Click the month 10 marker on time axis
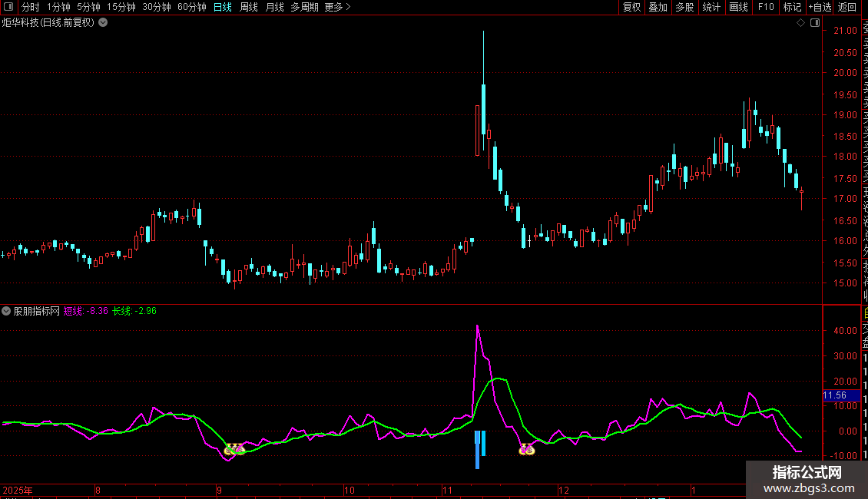The width and height of the screenshot is (868, 499). tap(350, 490)
